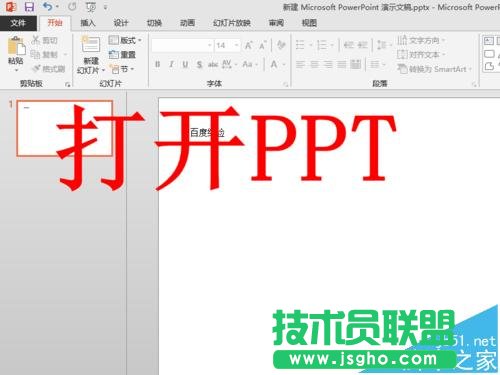Open the 文件 (File) menu
This screenshot has height=375, width=500.
pyautogui.click(x=18, y=23)
